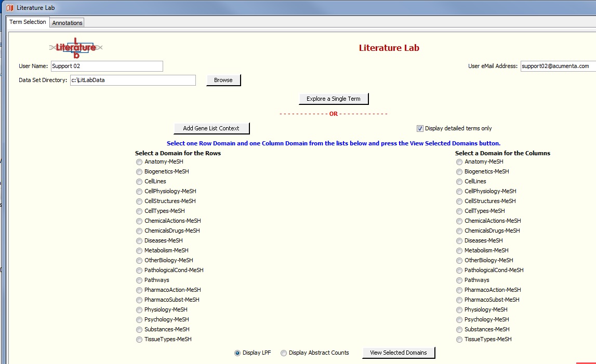Click the Browse button
596x364 pixels.
coord(223,80)
